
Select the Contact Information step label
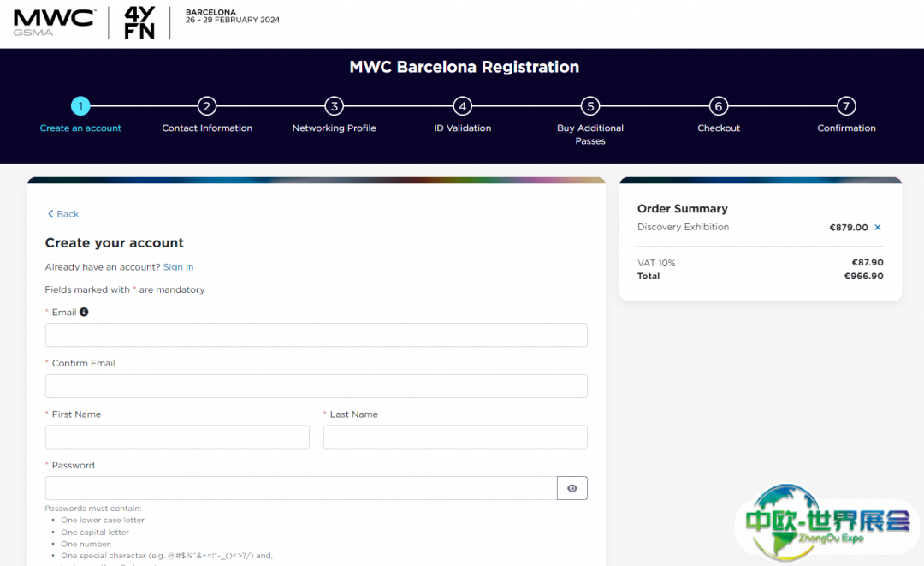click(207, 128)
